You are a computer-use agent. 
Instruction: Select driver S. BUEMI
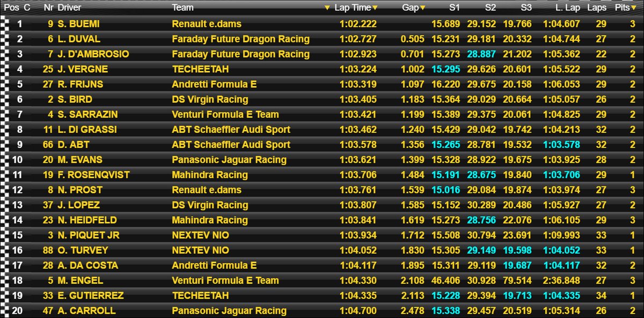tap(78, 24)
